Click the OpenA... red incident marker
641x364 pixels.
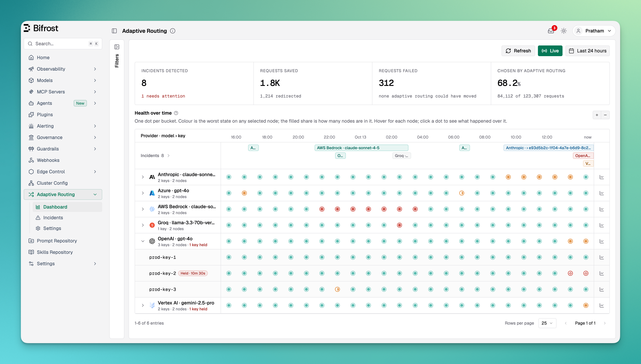[x=583, y=155]
